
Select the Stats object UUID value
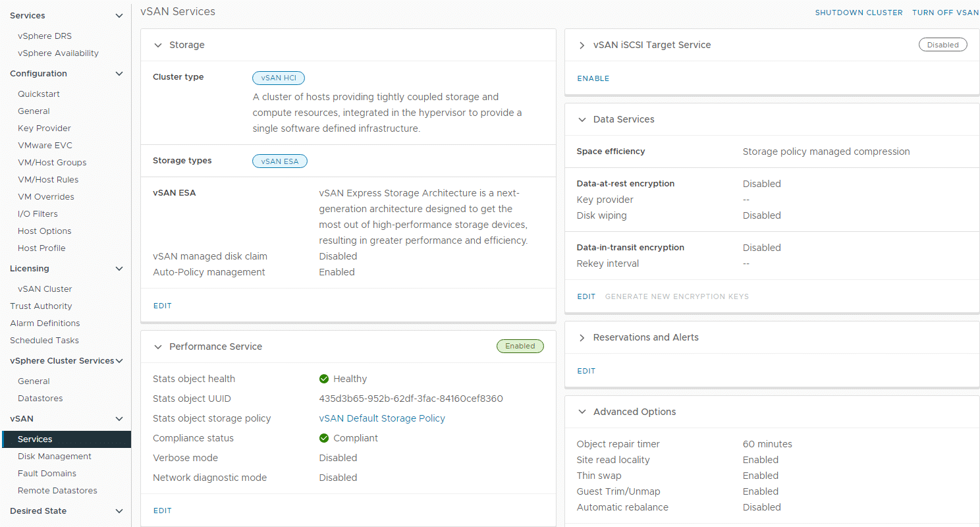pyautogui.click(x=411, y=399)
